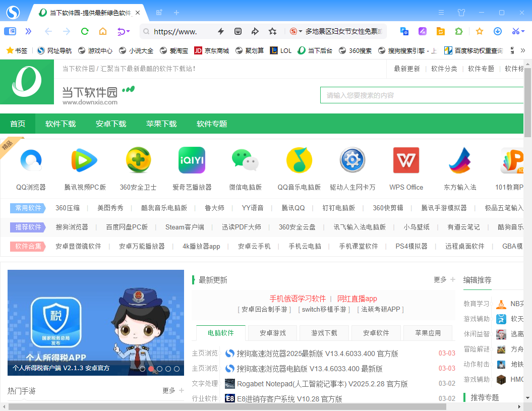532x411 pixels.
Task: Expand the undo-close-tab dropdown arrow
Action: [128, 32]
